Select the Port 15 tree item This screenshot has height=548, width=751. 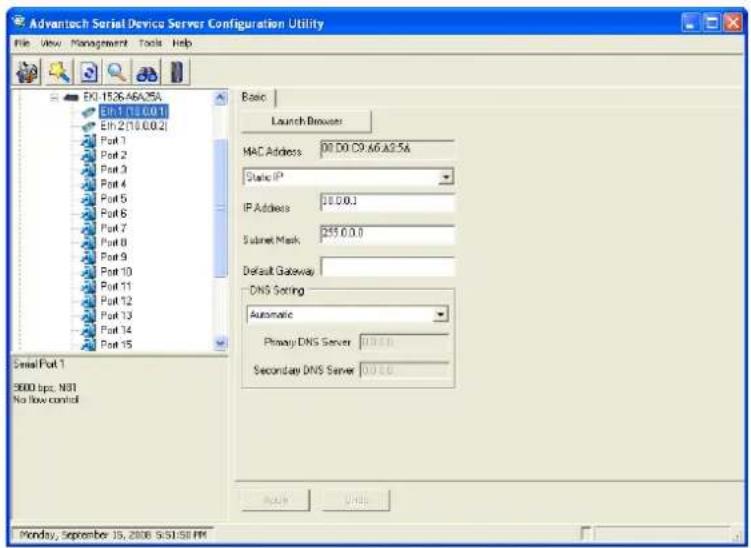pos(116,345)
